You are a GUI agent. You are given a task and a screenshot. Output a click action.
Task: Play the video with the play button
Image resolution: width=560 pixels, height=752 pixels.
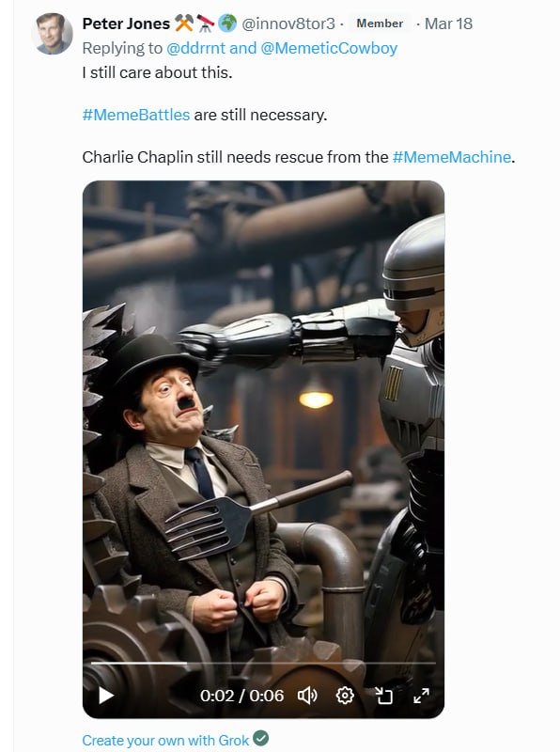click(106, 695)
